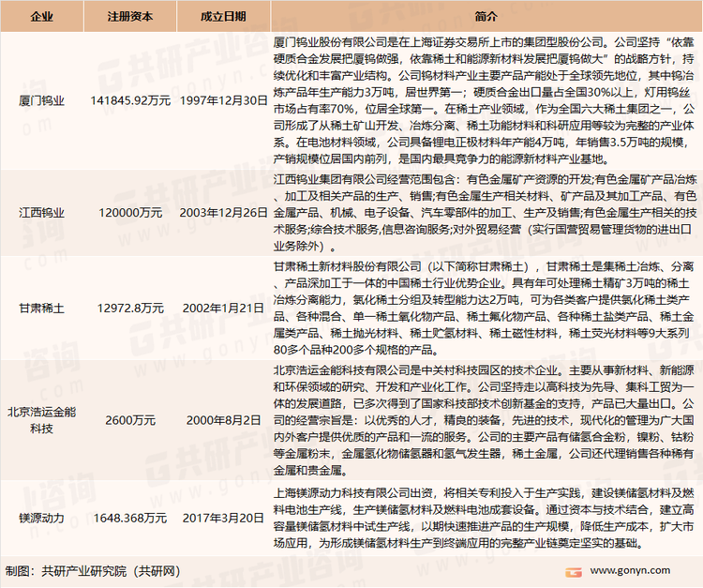Click the 北京浩运金能科技 introduction paragraph
This screenshot has height=588, width=703.
pyautogui.click(x=484, y=420)
